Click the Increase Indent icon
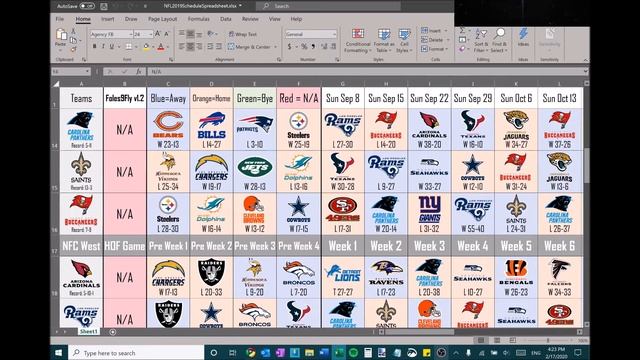640x360 pixels. pos(219,47)
